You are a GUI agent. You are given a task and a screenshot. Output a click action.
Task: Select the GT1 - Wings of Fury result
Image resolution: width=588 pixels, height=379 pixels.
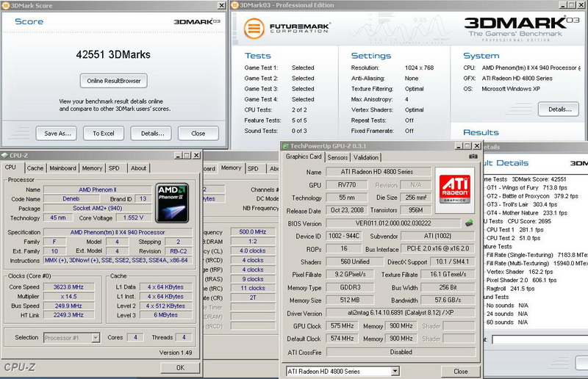pyautogui.click(x=526, y=188)
